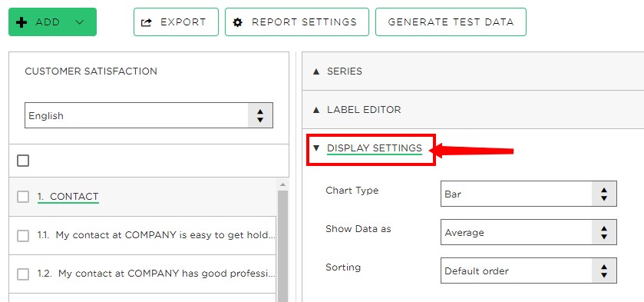This screenshot has width=644, height=302.
Task: Open the Display Settings link
Action: (x=374, y=148)
